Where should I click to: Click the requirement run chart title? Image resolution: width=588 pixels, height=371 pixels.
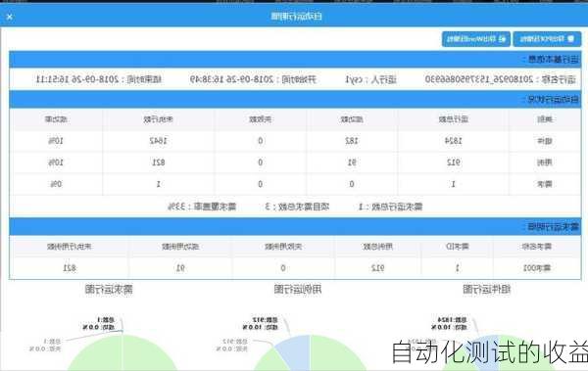point(109,289)
